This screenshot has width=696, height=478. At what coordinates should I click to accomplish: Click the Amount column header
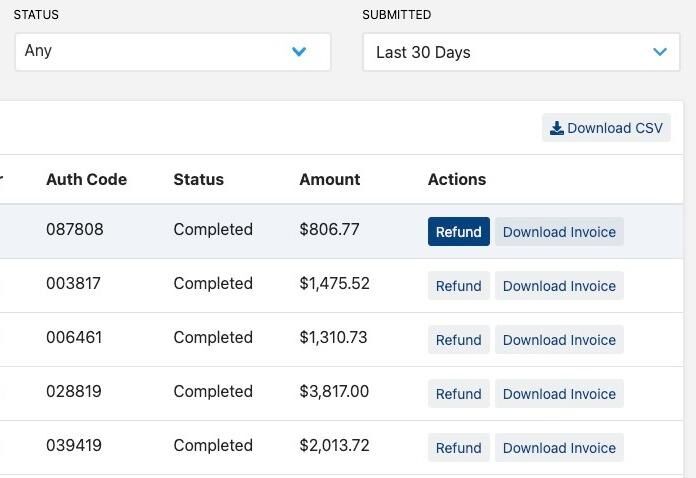pos(330,179)
